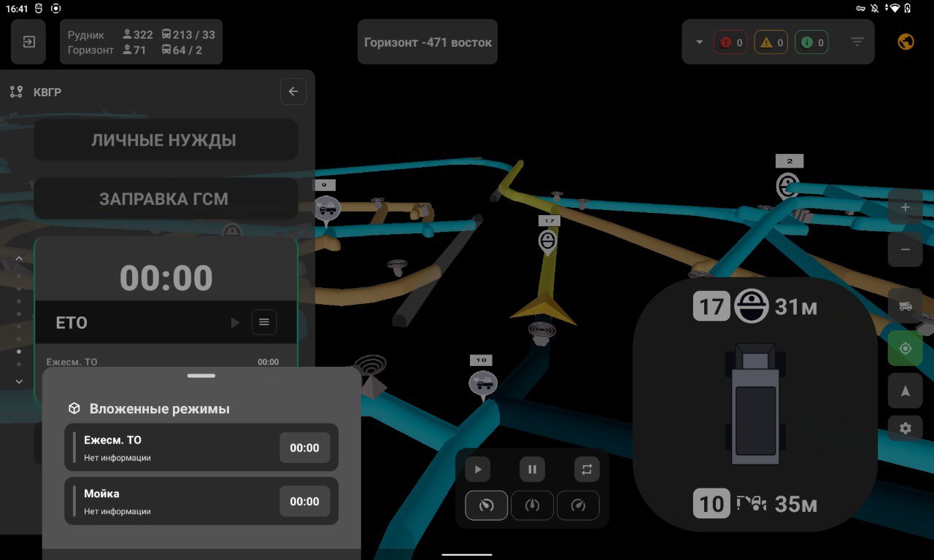
Task: Expand the alerts dropdown arrow
Action: click(x=699, y=42)
